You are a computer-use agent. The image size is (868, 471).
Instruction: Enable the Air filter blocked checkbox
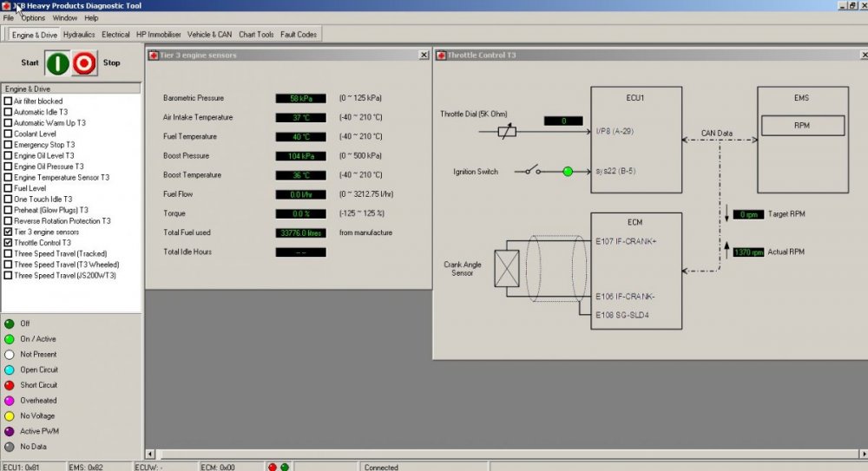click(x=9, y=101)
